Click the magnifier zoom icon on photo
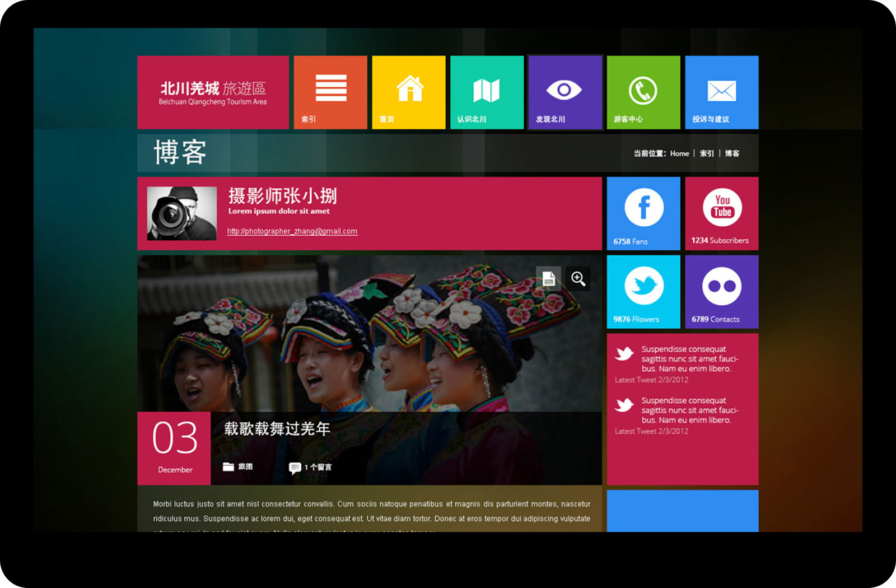 click(578, 278)
